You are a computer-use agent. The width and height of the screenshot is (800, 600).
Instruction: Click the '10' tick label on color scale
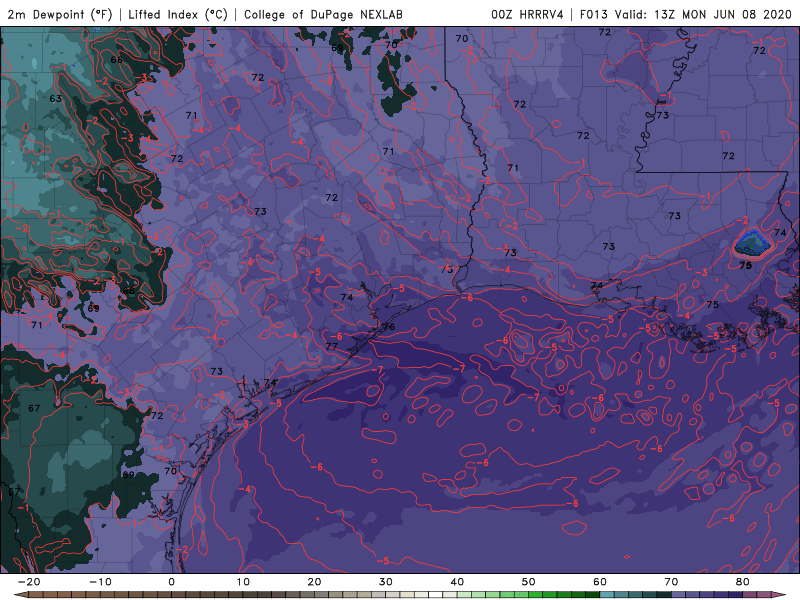243,582
